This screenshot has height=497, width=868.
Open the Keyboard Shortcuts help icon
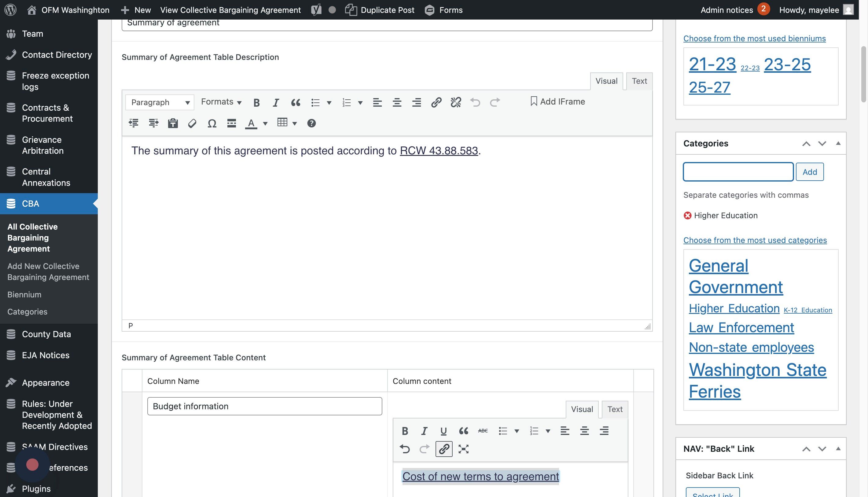(311, 123)
